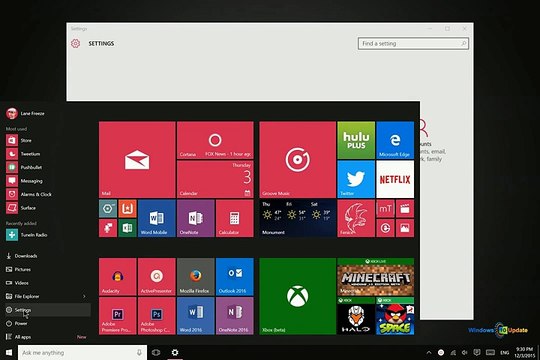This screenshot has width=540, height=360.
Task: Open the Outlook 2016 tile
Action: pyautogui.click(x=235, y=277)
